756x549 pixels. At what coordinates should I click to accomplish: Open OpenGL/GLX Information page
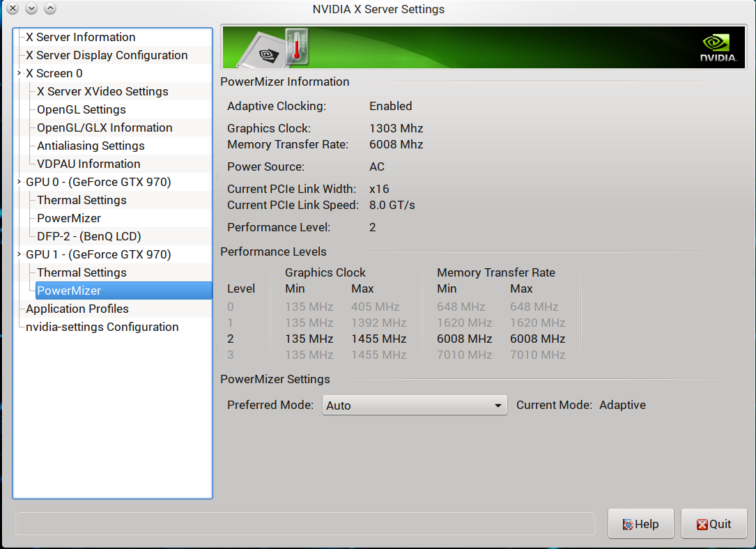click(x=105, y=127)
